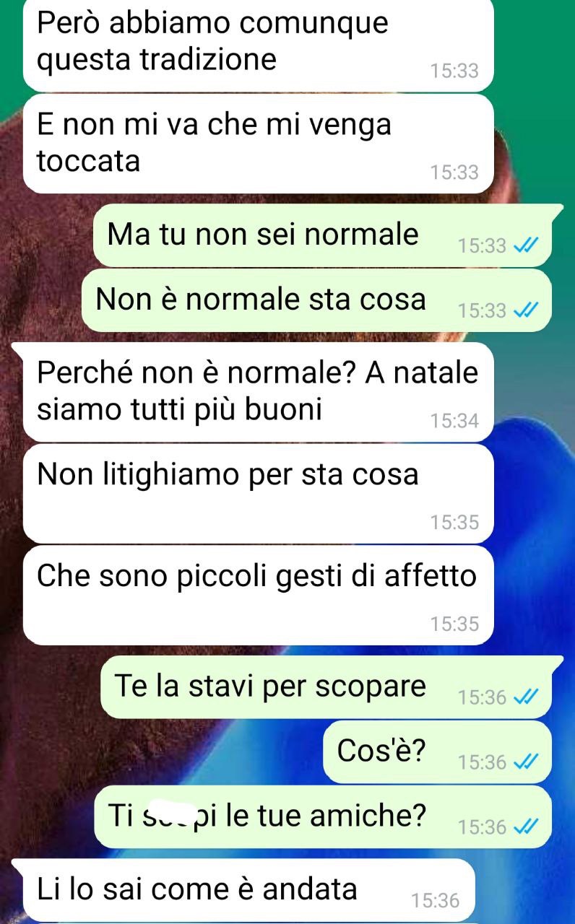Tap read receipt ticks on 'Non è normale sta cosa'
Image resolution: width=575 pixels, height=924 pixels.
click(x=525, y=311)
